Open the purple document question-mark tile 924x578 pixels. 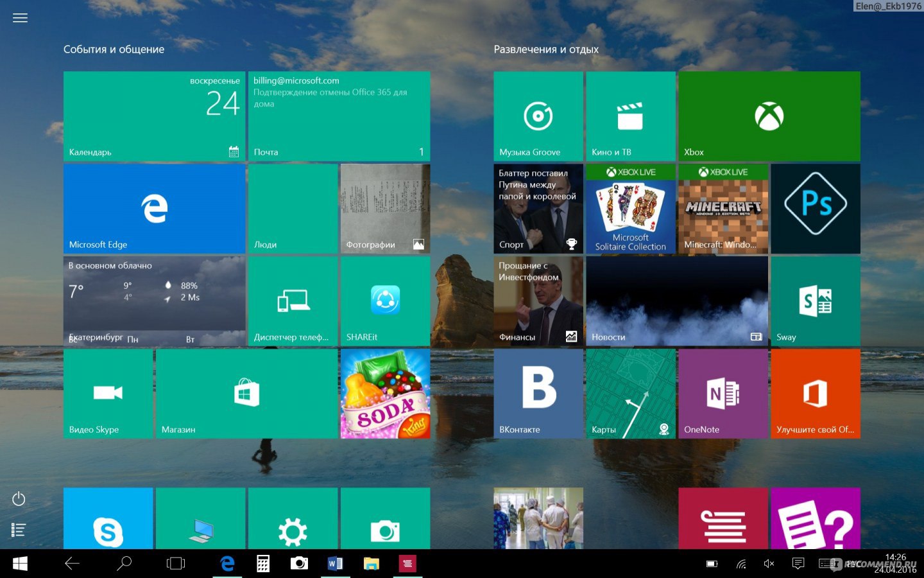pos(816,518)
